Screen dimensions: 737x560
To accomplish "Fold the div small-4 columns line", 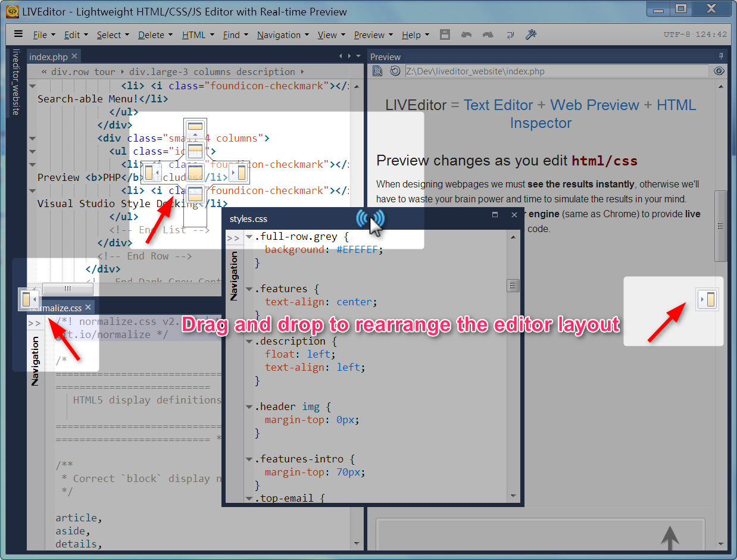I will pyautogui.click(x=32, y=138).
